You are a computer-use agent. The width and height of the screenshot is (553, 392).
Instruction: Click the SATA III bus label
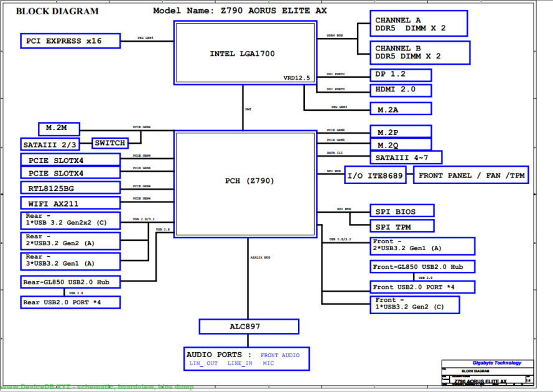click(335, 152)
